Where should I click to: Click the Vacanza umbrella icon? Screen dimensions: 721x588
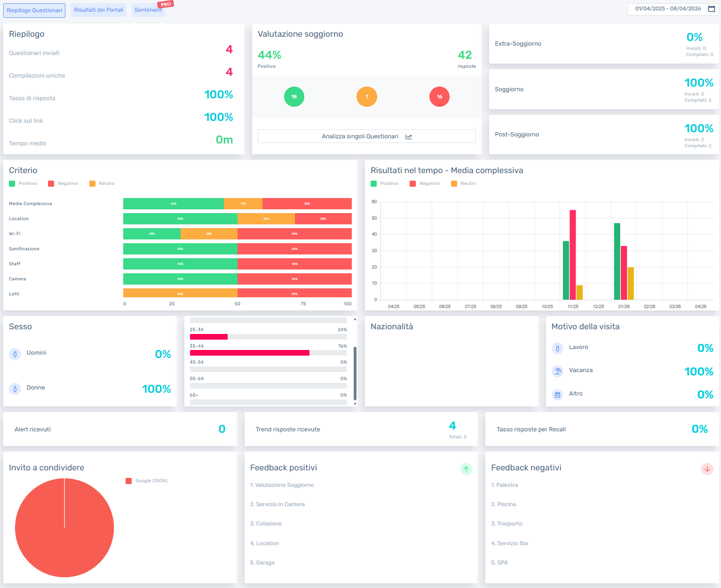(x=557, y=371)
